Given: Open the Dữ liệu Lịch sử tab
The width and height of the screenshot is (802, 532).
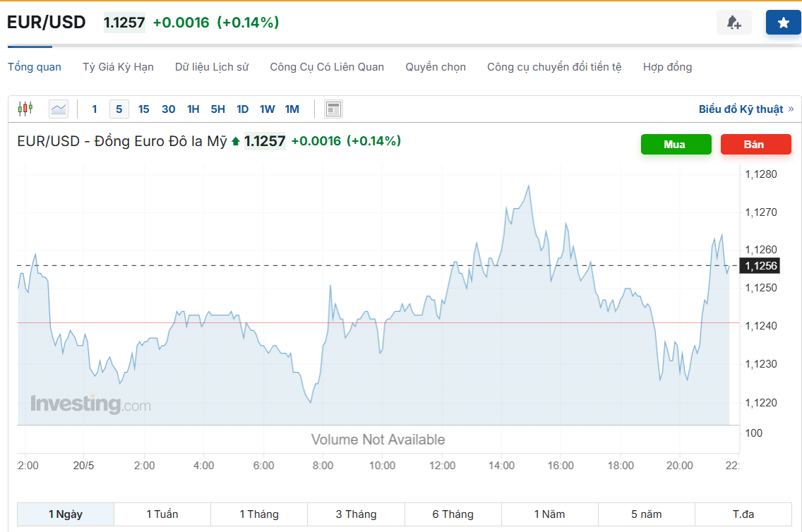Looking at the screenshot, I should [x=212, y=67].
